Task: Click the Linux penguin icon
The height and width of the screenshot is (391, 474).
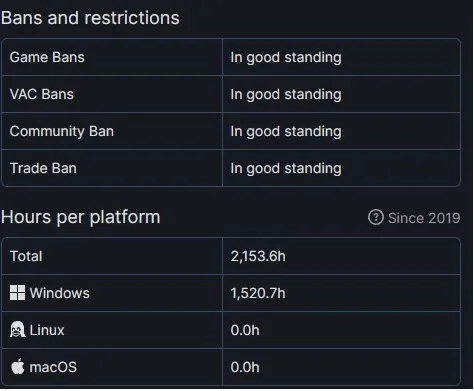Action: pyautogui.click(x=17, y=330)
